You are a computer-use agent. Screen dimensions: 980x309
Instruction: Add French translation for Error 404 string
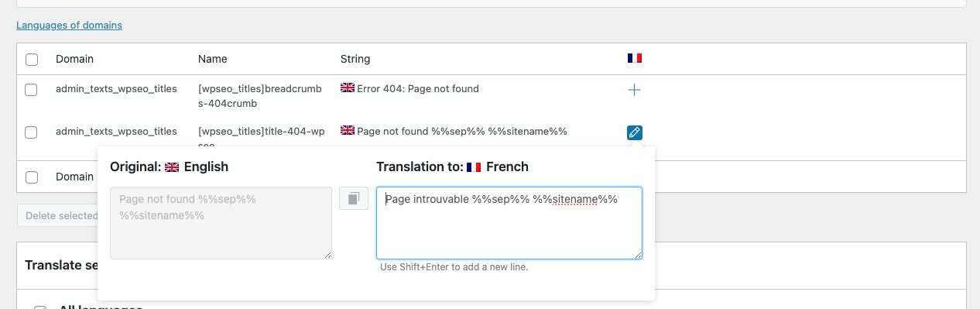click(x=634, y=90)
